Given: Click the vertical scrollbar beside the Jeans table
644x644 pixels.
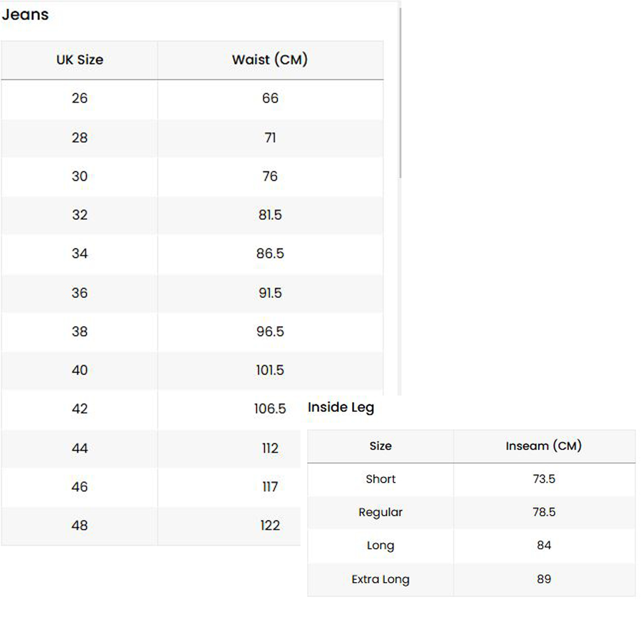Looking at the screenshot, I should point(400,93).
